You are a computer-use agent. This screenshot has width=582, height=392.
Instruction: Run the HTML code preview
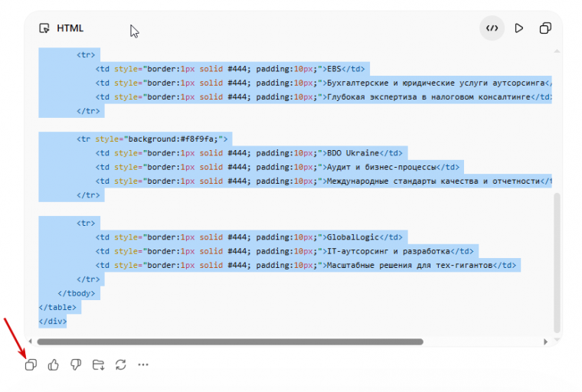pos(519,28)
